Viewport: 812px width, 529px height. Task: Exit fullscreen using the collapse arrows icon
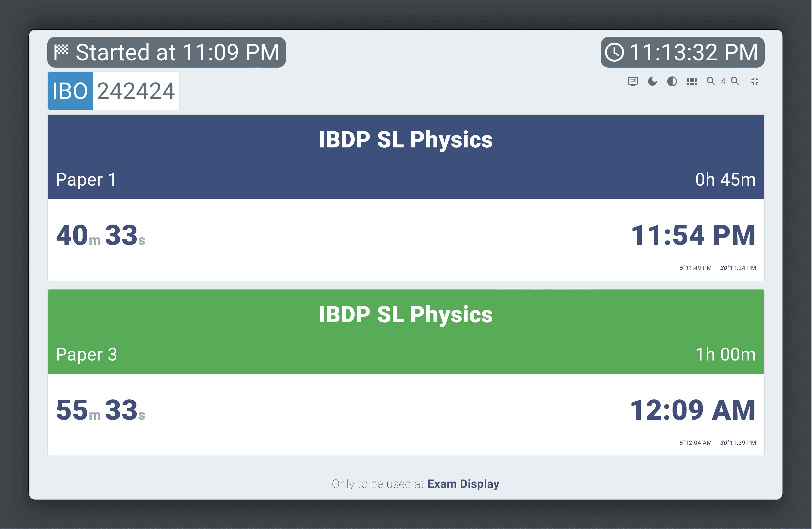click(x=755, y=81)
